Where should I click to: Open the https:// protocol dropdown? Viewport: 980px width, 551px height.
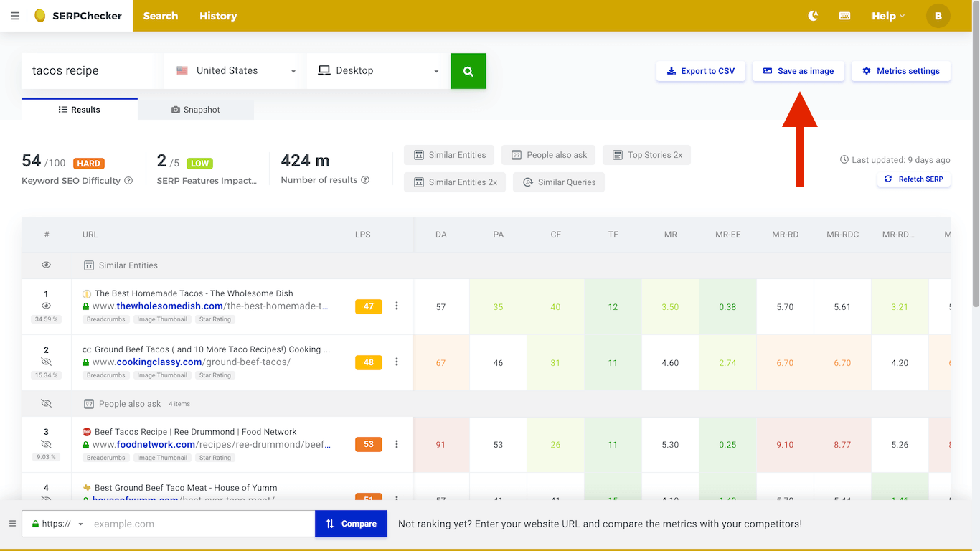click(x=58, y=524)
